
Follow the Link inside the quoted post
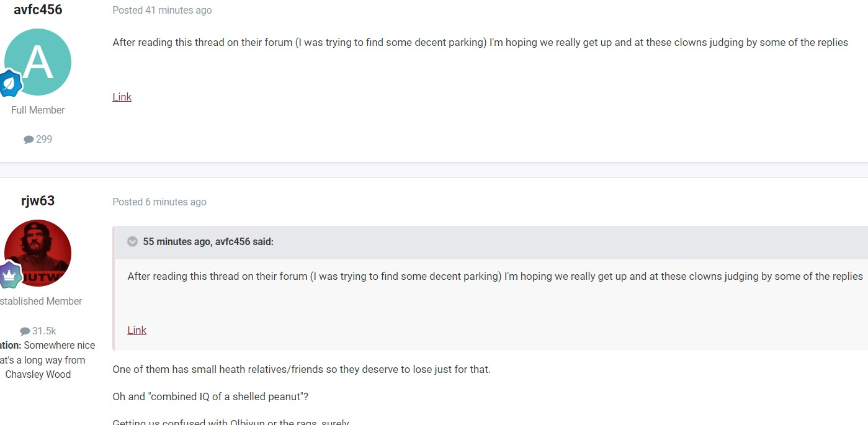tap(137, 330)
